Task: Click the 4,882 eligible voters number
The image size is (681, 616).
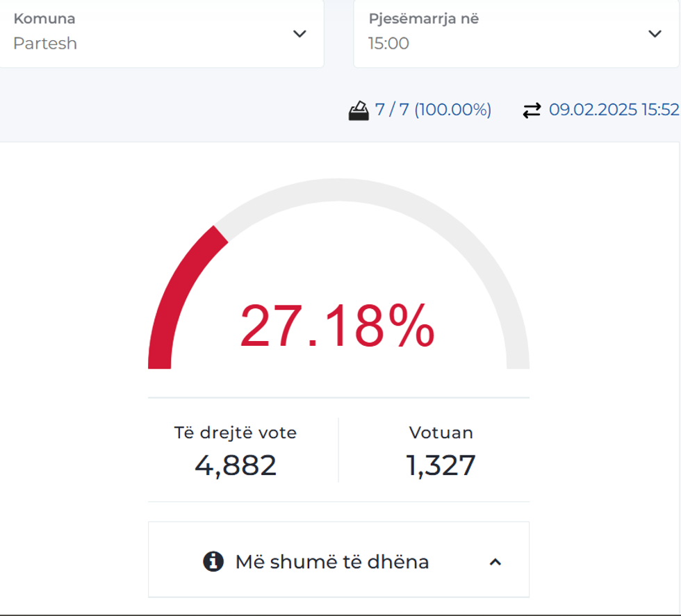Action: click(x=236, y=465)
